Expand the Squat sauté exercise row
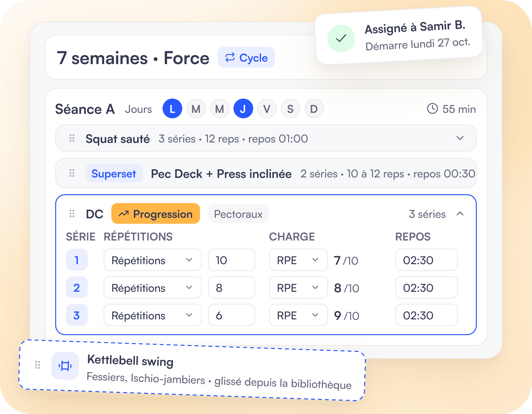The image size is (532, 414). 460,138
